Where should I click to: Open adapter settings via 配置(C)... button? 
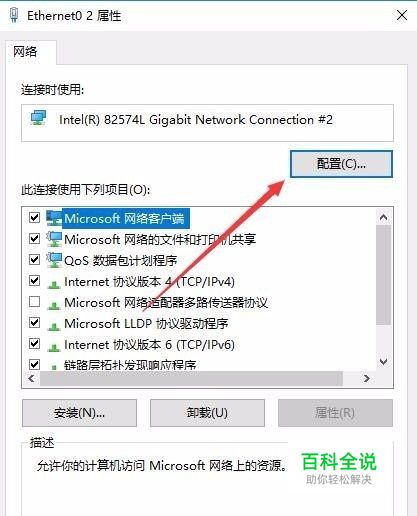341,164
